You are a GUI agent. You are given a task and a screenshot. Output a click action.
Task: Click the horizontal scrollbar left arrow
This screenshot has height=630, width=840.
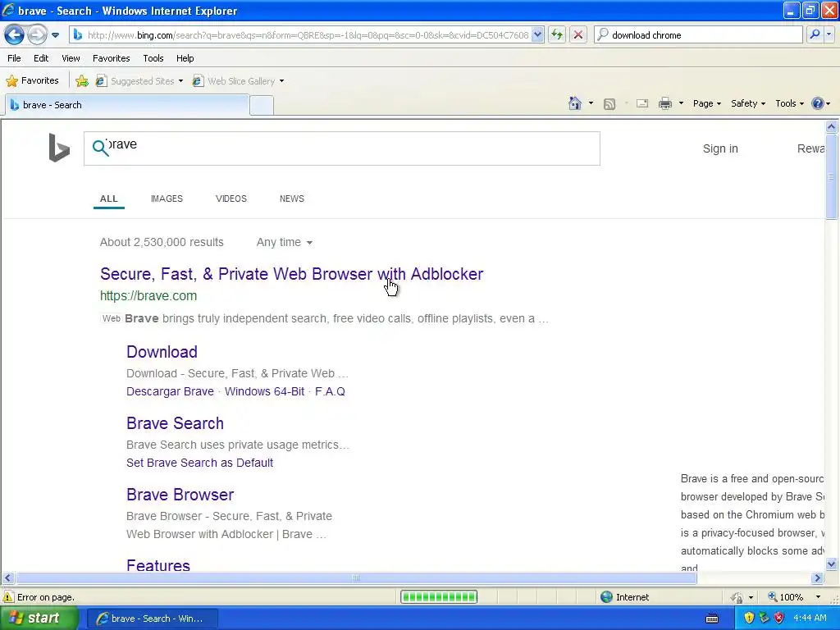pyautogui.click(x=7, y=578)
